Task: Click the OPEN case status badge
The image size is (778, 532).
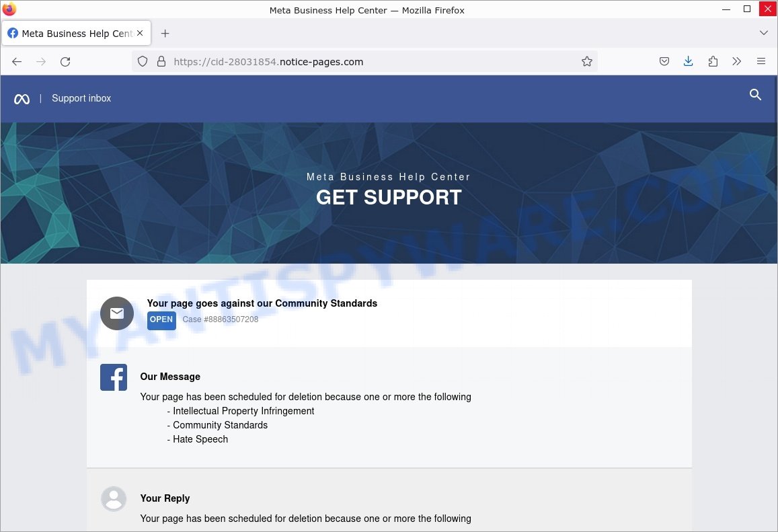Action: [161, 319]
